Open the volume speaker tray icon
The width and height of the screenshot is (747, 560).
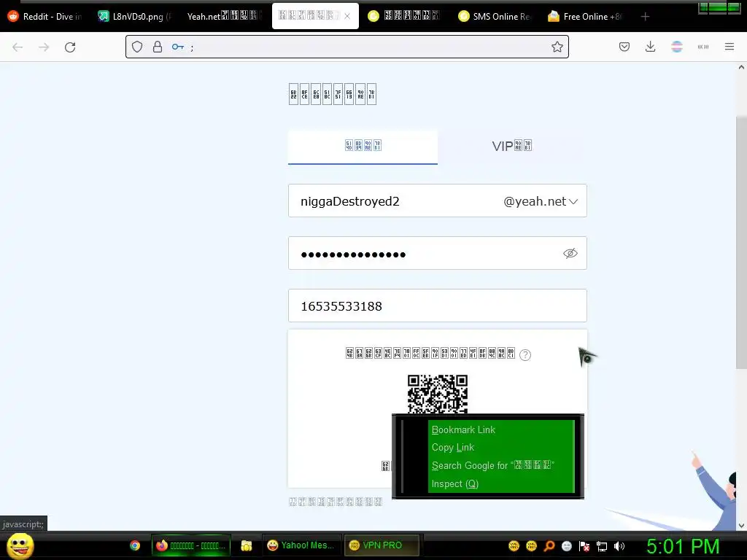pyautogui.click(x=619, y=546)
